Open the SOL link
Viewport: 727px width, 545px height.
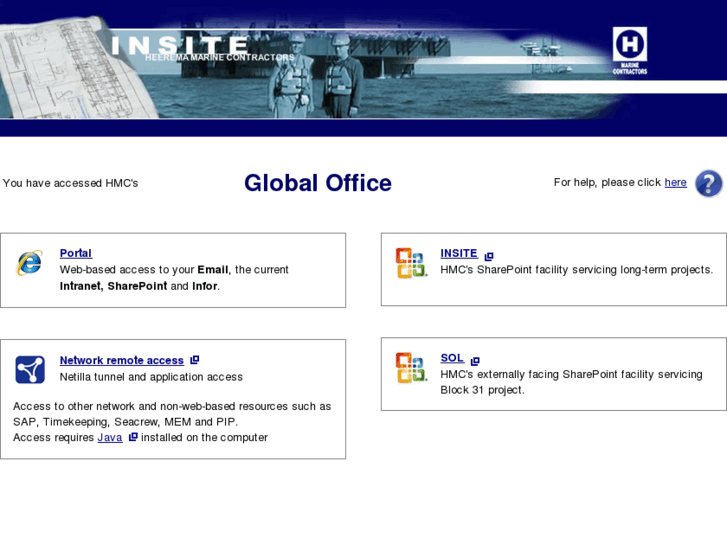pos(452,358)
